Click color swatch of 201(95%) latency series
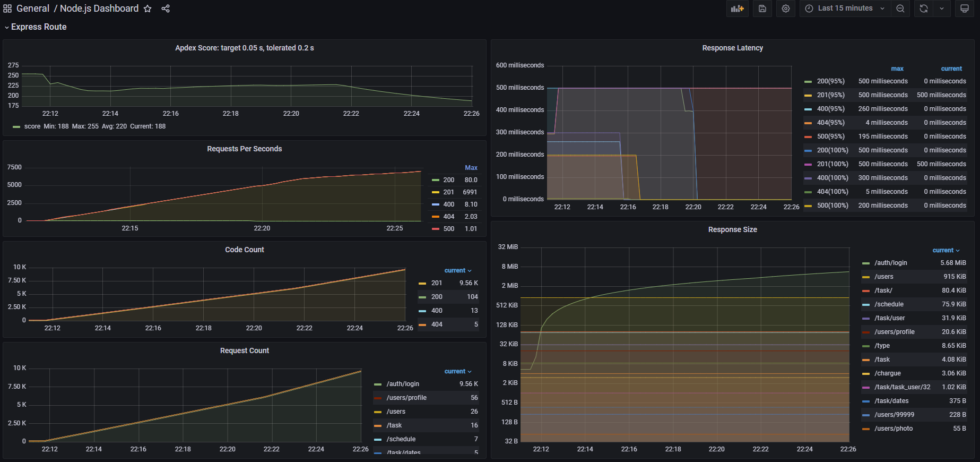 coord(808,96)
